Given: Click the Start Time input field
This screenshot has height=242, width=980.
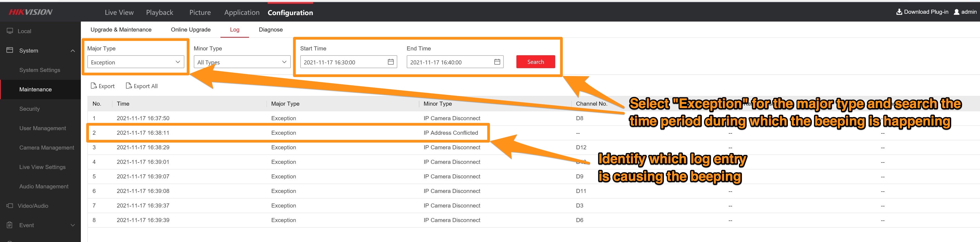Looking at the screenshot, I should pyautogui.click(x=342, y=62).
